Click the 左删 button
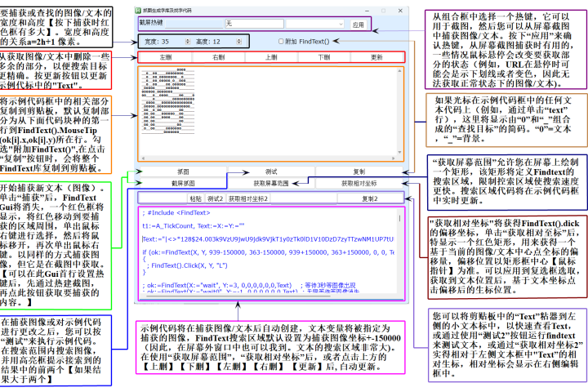Viewport: 588px width, 392px height. 166,57
